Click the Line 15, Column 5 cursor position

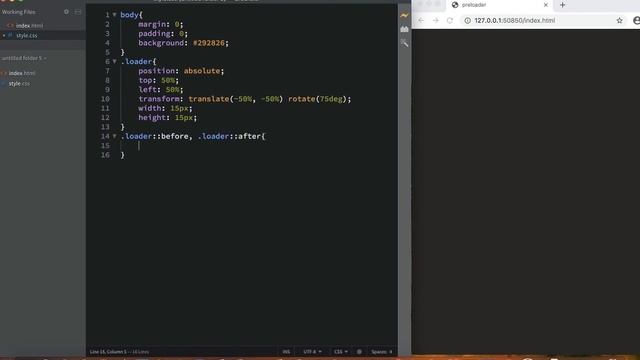(x=108, y=351)
